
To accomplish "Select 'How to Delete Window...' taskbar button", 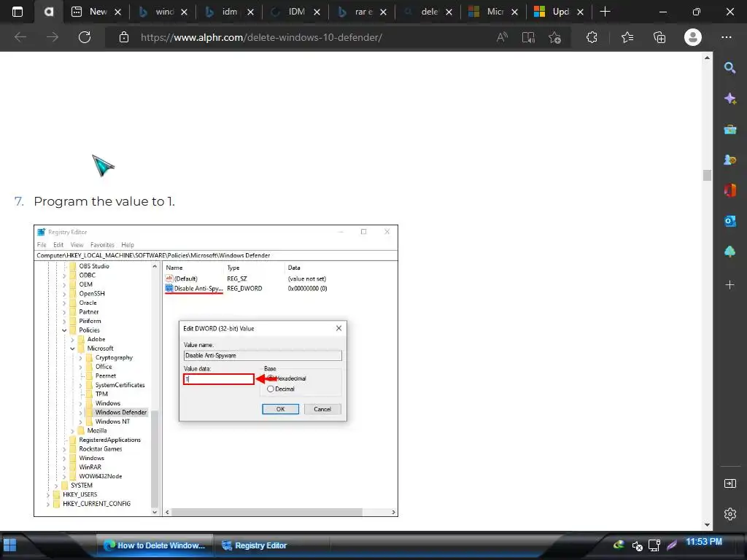I will pos(155,545).
